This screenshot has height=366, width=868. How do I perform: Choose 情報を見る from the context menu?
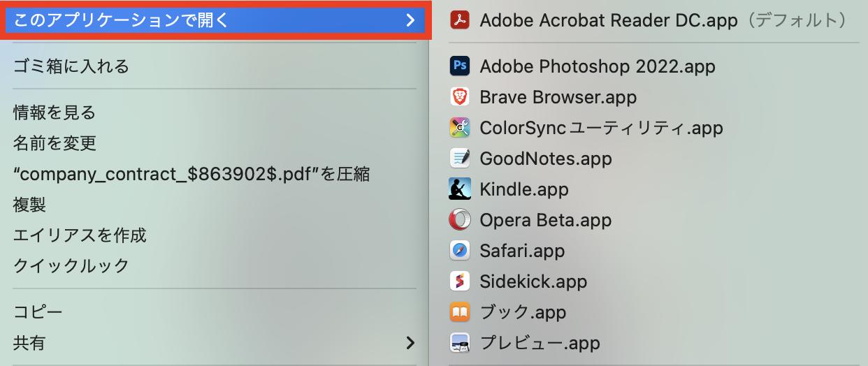pyautogui.click(x=55, y=112)
